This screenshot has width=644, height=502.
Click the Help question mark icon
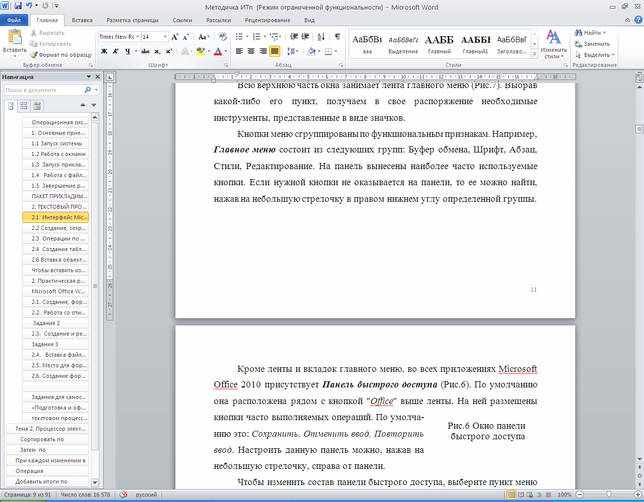[638, 20]
